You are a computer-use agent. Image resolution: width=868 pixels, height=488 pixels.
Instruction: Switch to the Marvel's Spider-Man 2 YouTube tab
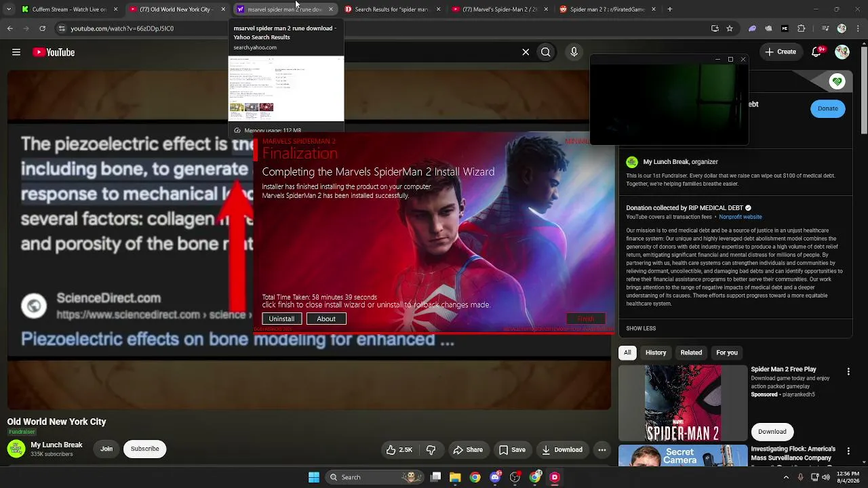[500, 9]
